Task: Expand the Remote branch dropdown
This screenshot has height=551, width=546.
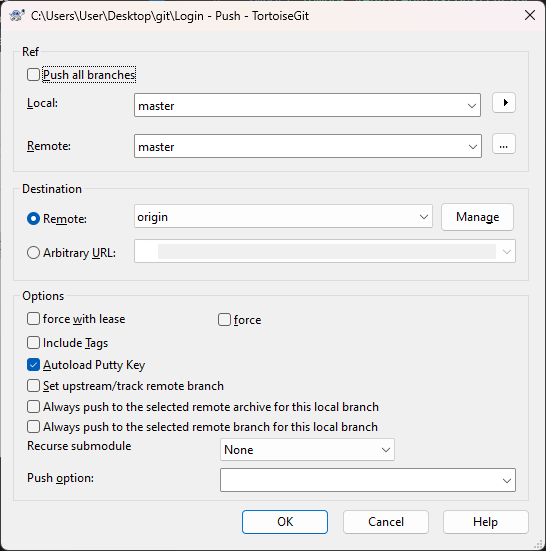Action: point(473,146)
